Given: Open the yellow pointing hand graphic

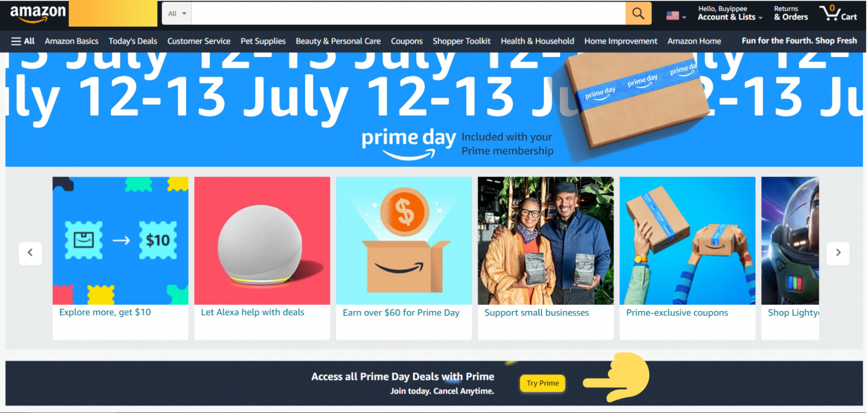Looking at the screenshot, I should [x=617, y=377].
